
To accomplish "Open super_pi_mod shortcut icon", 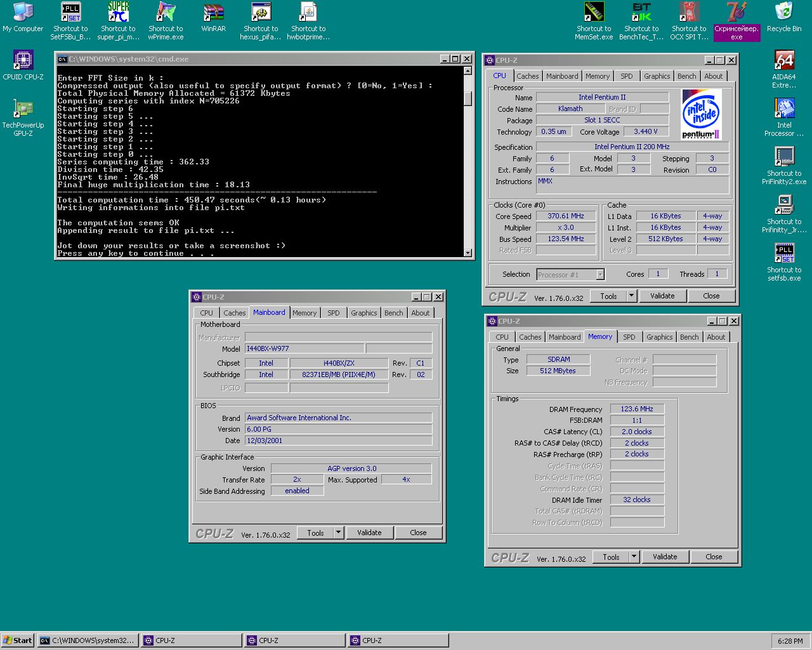I will coord(118,21).
